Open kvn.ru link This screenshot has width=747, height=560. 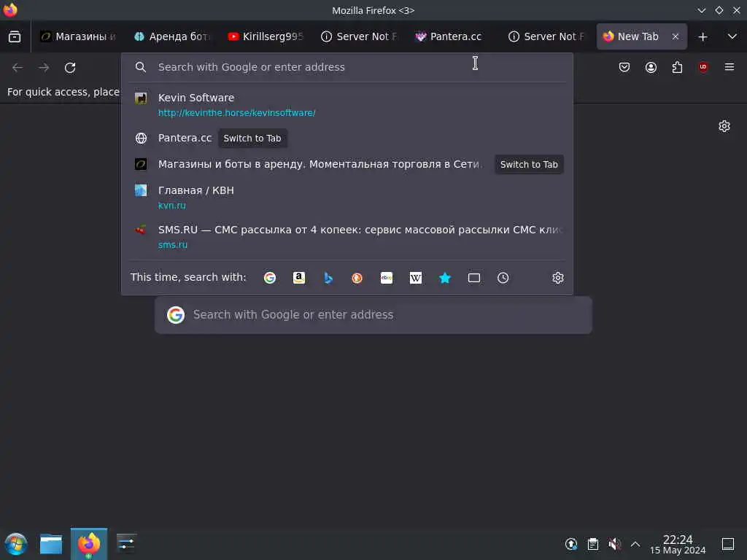coord(172,205)
